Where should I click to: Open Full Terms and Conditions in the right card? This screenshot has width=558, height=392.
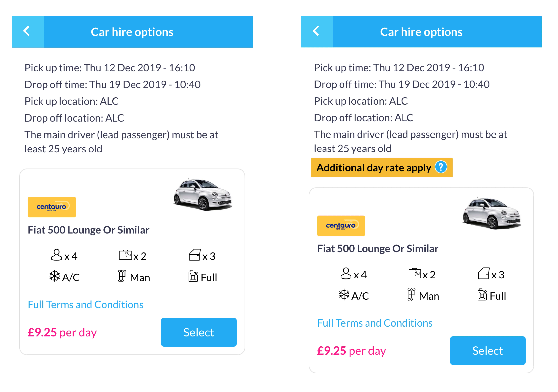375,323
